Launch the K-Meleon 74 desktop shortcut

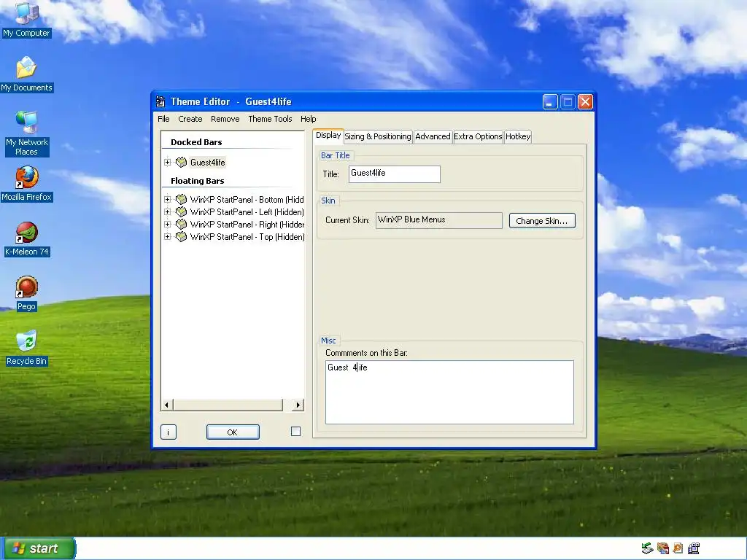(x=26, y=238)
